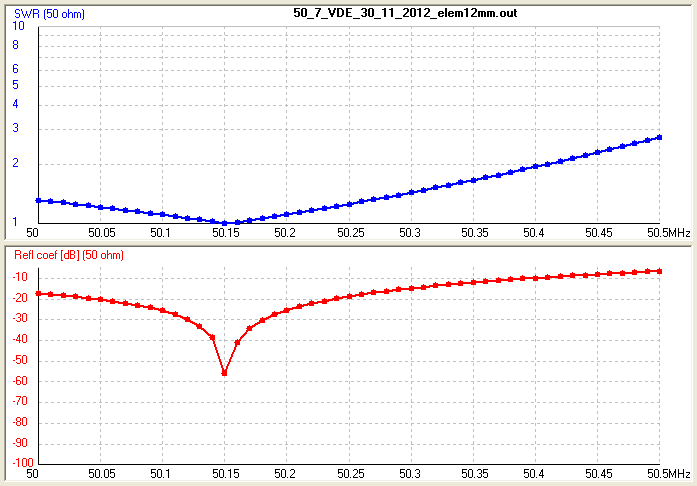Click the first blue SWR point at 50 MHz

(x=38, y=200)
